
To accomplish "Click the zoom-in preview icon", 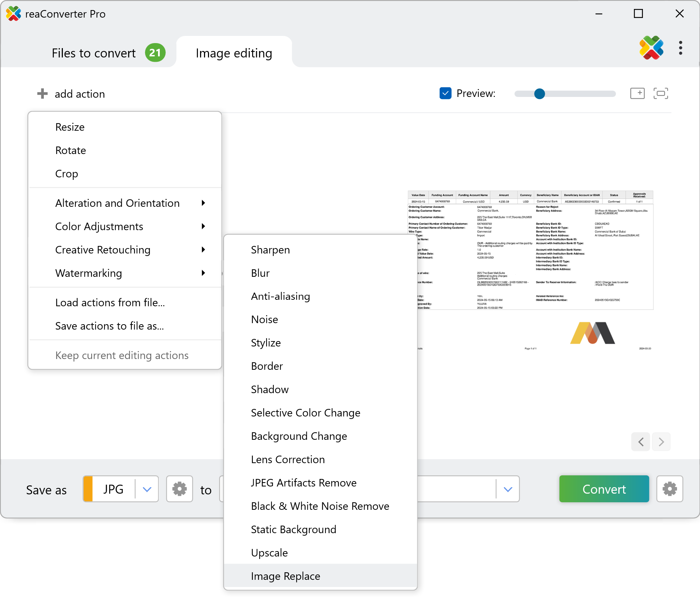I will tap(638, 93).
